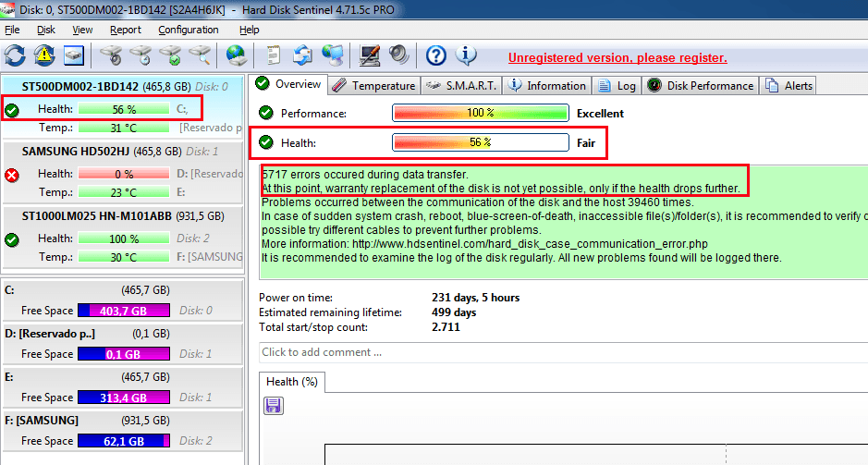This screenshot has width=868, height=465.
Task: Click the '231 days, 5 hours' power on value
Action: [x=475, y=298]
